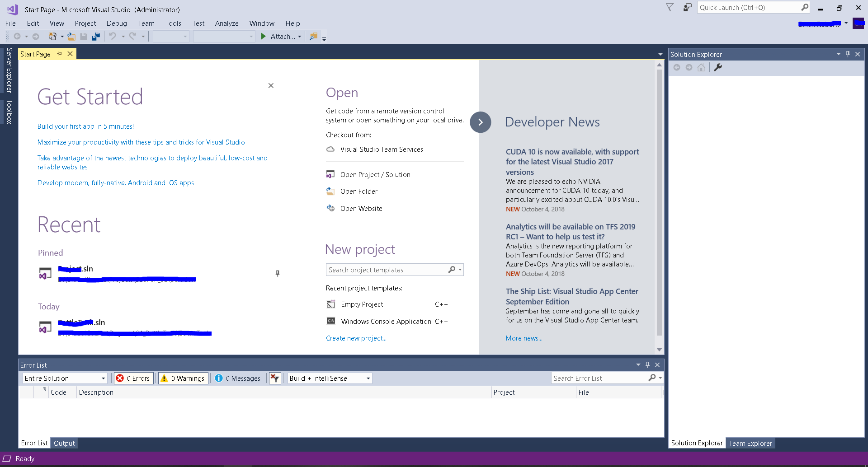Viewport: 868px width, 467px height.
Task: Click the Auto Hide pin on Error List
Action: click(x=647, y=365)
